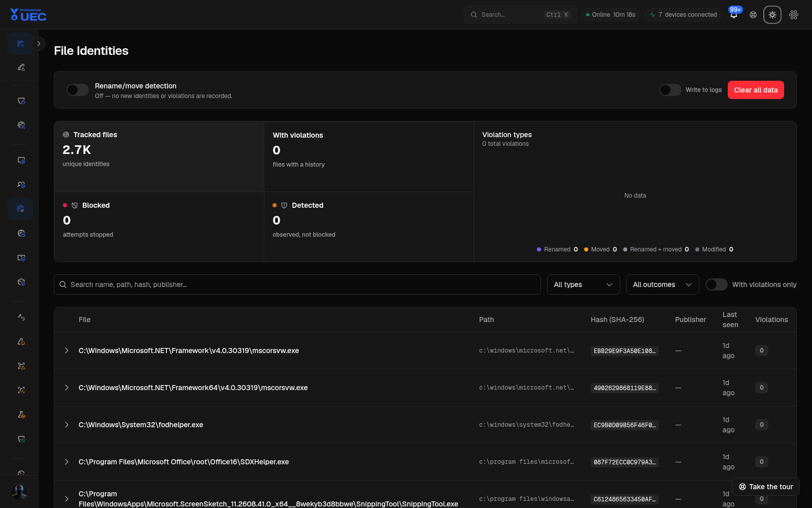Image resolution: width=812 pixels, height=508 pixels.
Task: Click the Last seen column header
Action: pos(730,320)
